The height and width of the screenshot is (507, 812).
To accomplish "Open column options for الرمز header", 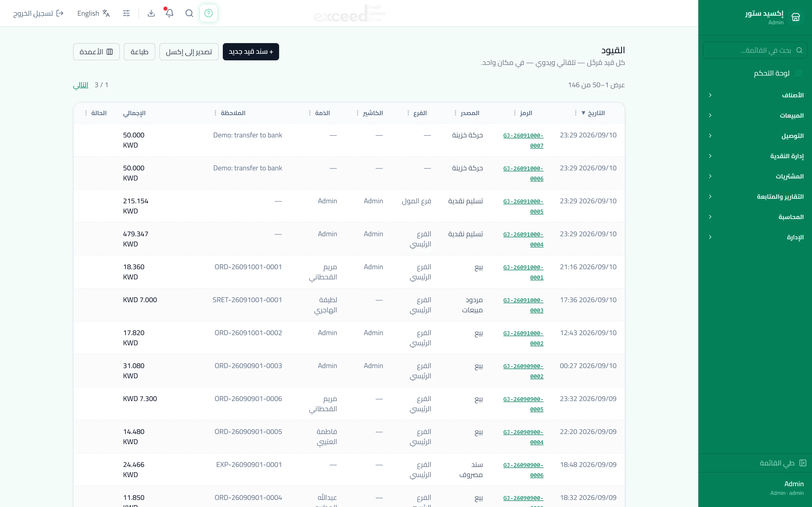I will [x=515, y=113].
